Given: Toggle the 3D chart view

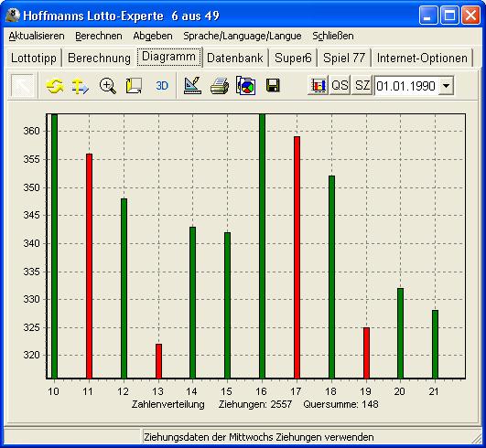Looking at the screenshot, I should pyautogui.click(x=162, y=86).
